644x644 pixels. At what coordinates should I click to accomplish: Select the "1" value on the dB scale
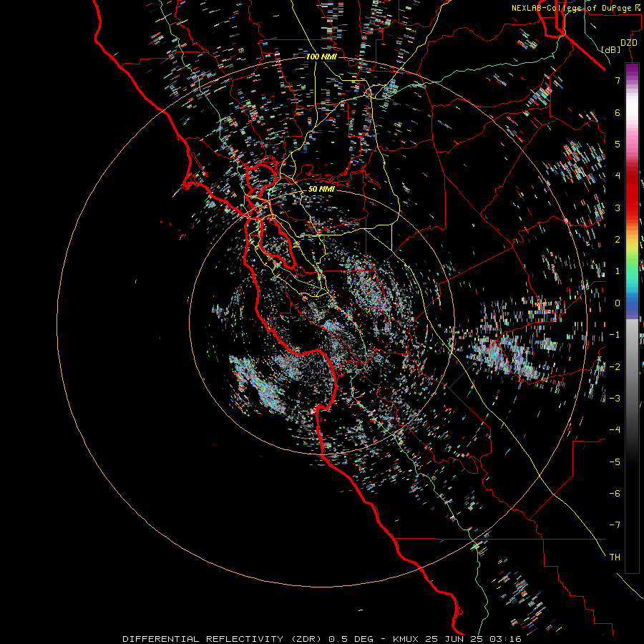pos(618,271)
